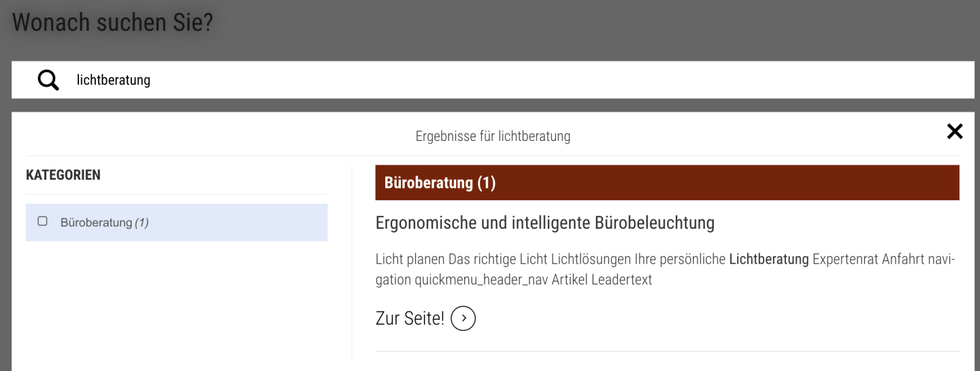Tick the Büroberatung category checkbox
This screenshot has height=371, width=980.
click(x=42, y=221)
